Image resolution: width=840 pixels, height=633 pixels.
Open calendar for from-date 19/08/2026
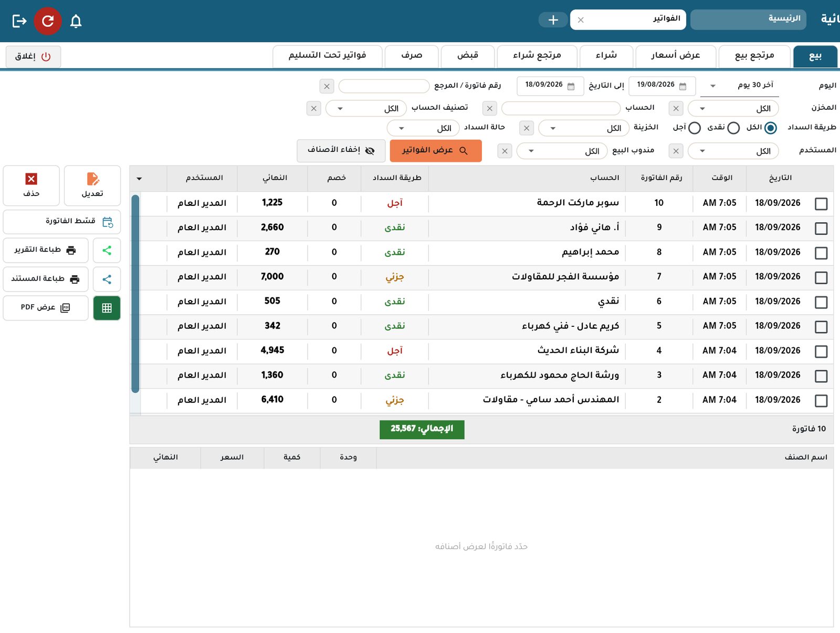[682, 86]
